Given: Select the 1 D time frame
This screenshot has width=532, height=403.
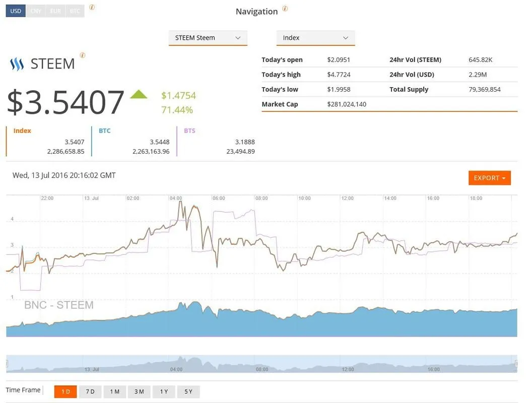Looking at the screenshot, I should point(65,391).
